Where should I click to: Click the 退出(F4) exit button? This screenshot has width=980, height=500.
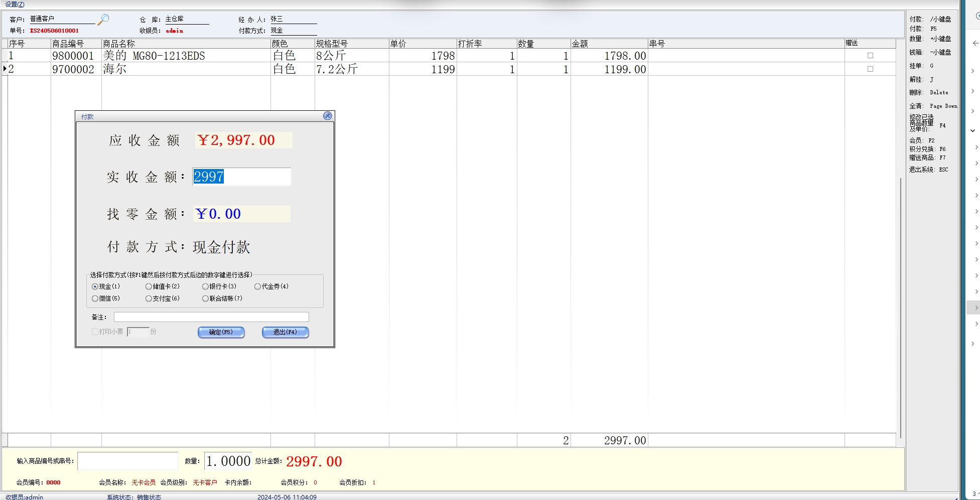point(285,332)
